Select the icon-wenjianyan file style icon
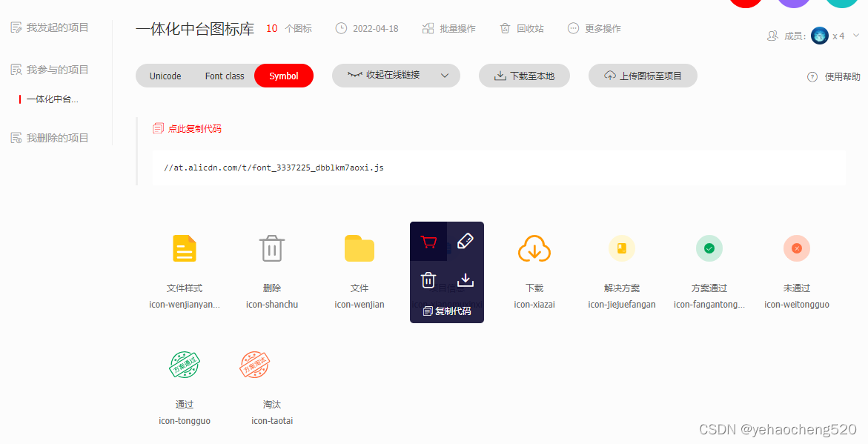 pyautogui.click(x=184, y=248)
